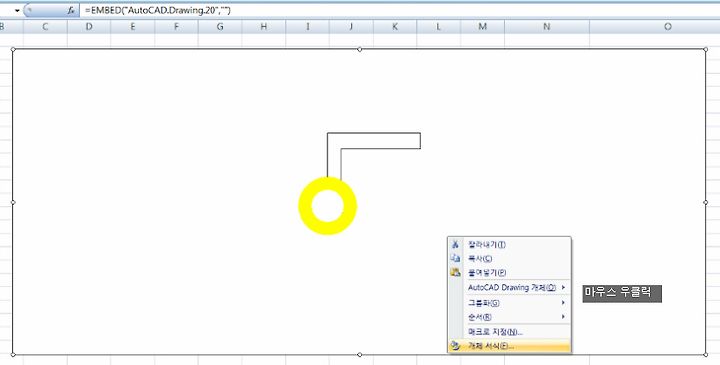Viewport: 720px width, 365px height.
Task: Expand the 그룹화(G) submenu
Action: (x=509, y=303)
